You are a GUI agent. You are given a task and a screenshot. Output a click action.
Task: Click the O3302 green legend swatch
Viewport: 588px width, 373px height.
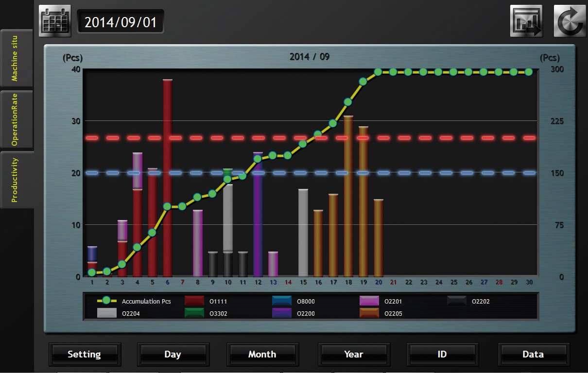point(194,313)
